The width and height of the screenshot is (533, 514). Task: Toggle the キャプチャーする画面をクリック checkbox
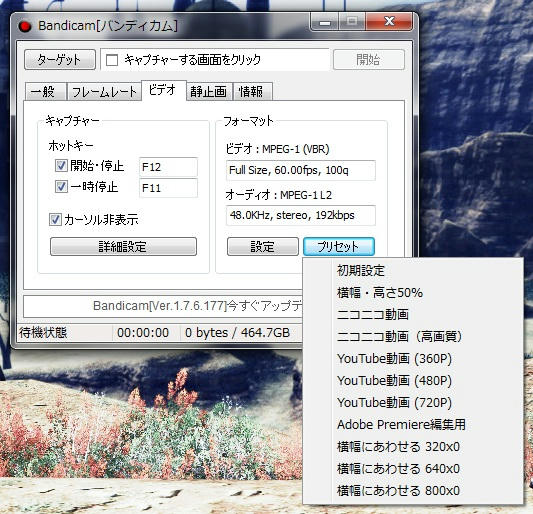[x=112, y=60]
